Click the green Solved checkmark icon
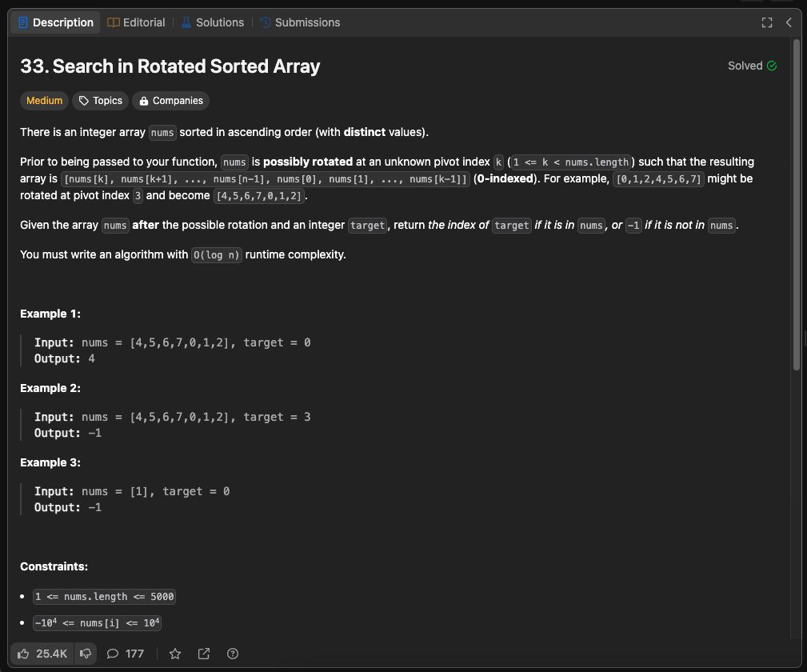 [772, 66]
